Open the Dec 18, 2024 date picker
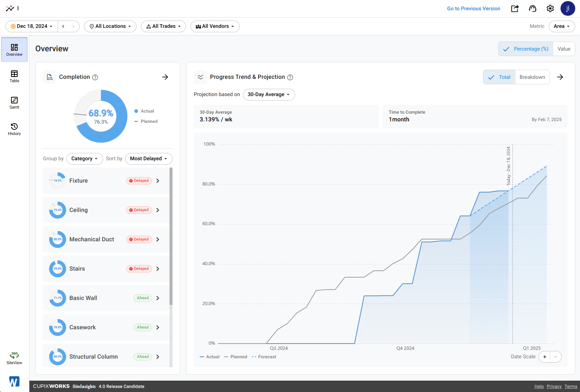The height and width of the screenshot is (392, 580). click(x=32, y=26)
